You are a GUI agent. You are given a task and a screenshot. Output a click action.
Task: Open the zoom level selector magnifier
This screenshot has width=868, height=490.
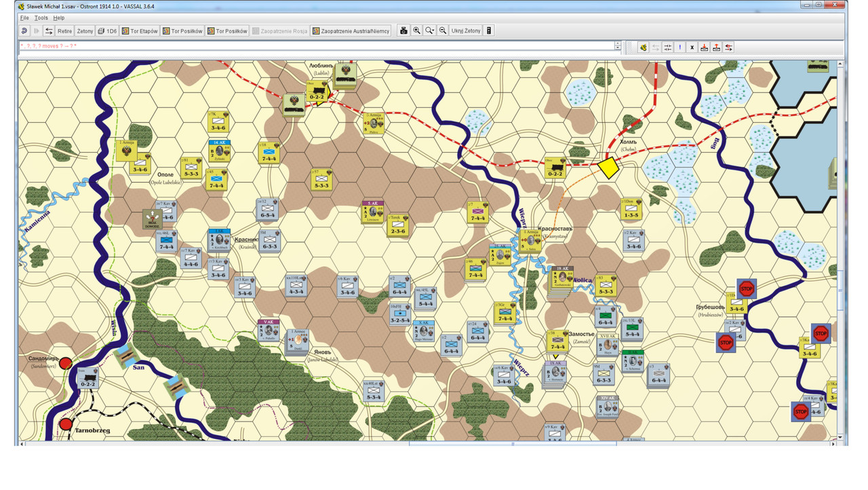[x=429, y=31]
